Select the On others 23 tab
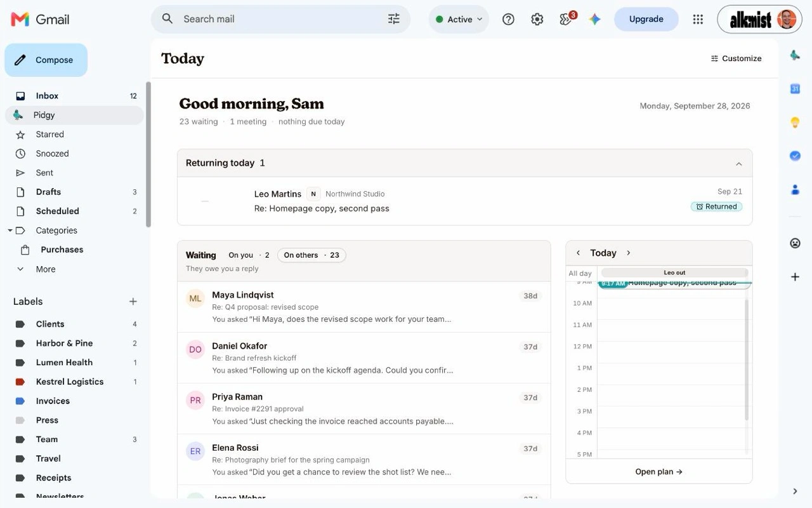This screenshot has width=812, height=508. (x=311, y=255)
